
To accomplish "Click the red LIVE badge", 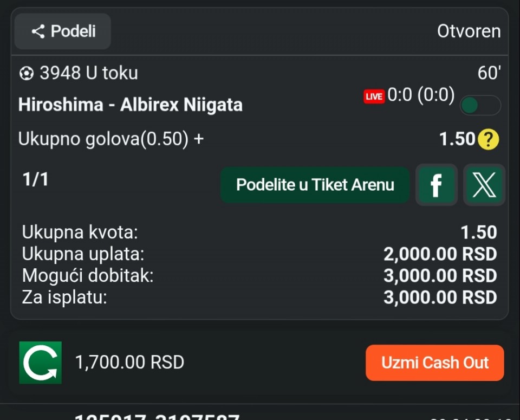I will [x=374, y=96].
